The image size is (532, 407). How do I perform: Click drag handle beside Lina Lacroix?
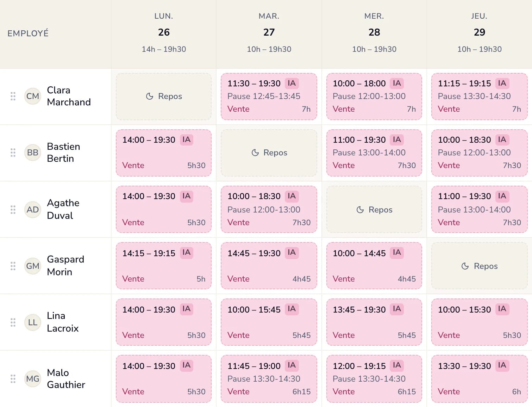(x=13, y=322)
